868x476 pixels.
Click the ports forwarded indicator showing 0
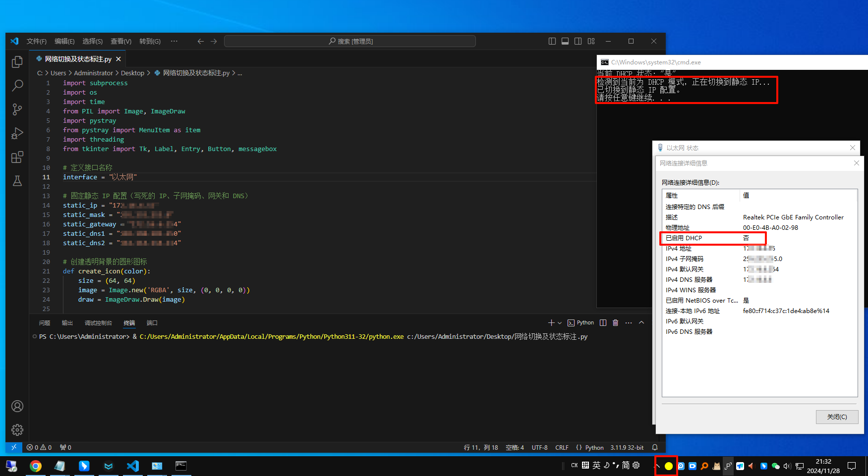[x=65, y=447]
